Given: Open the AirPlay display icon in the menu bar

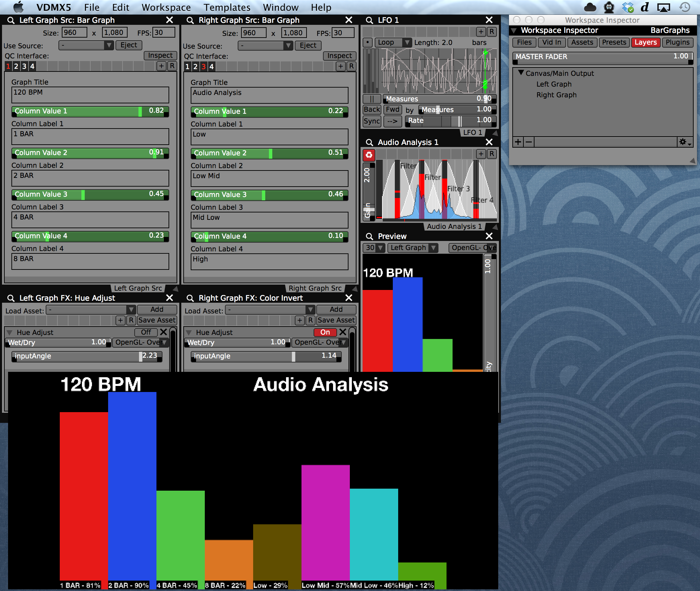Looking at the screenshot, I should pyautogui.click(x=663, y=7).
